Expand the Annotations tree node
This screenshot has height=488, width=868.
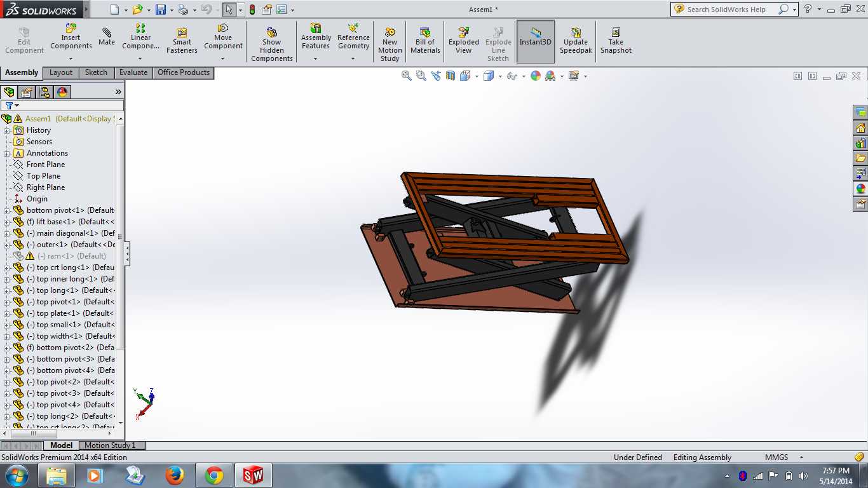(7, 153)
